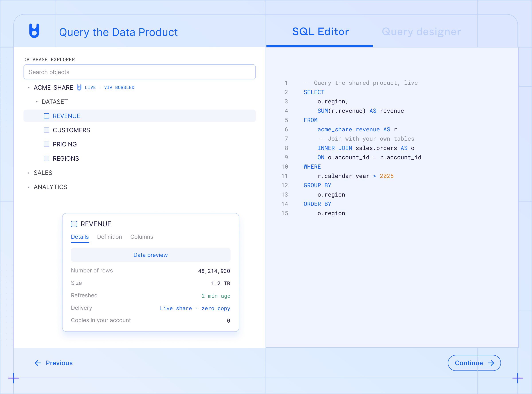Image resolution: width=532 pixels, height=394 pixels.
Task: Click the Join with your own tables comment
Action: [366, 139]
